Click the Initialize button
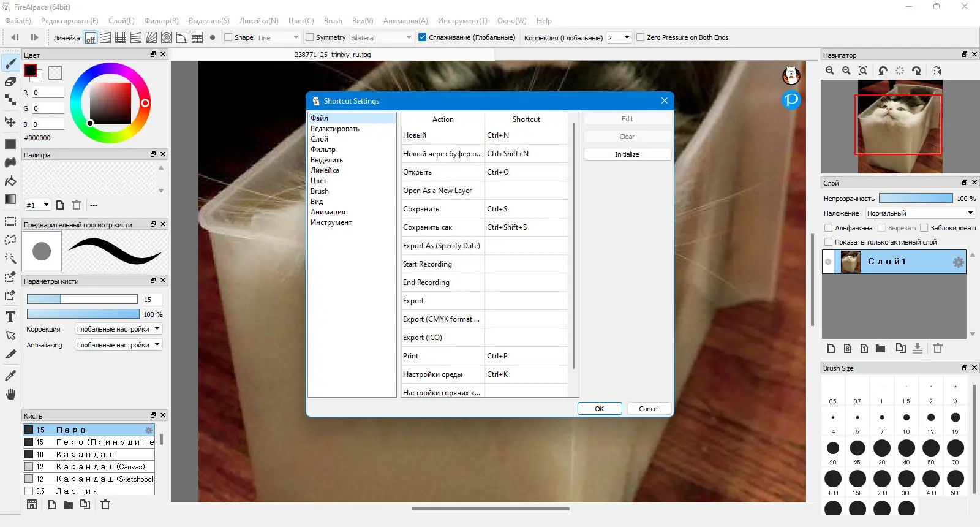This screenshot has height=527, width=980. click(x=627, y=154)
